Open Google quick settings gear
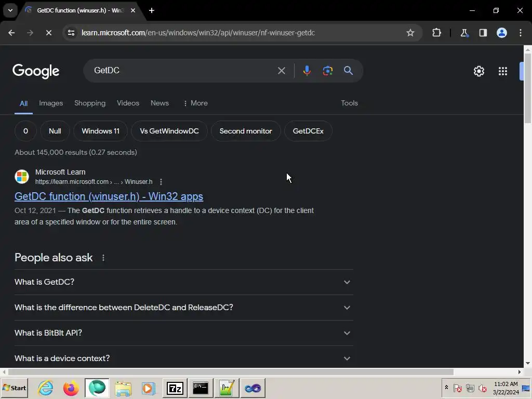 tap(478, 71)
